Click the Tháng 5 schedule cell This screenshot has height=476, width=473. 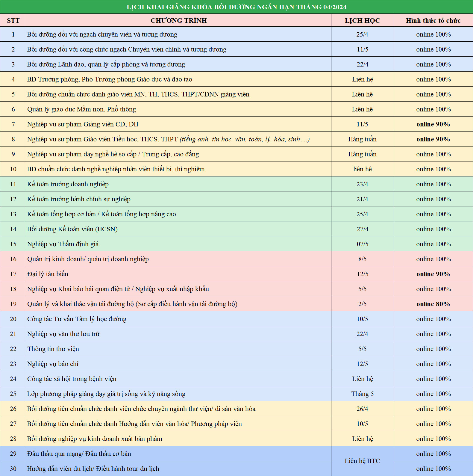[362, 394]
